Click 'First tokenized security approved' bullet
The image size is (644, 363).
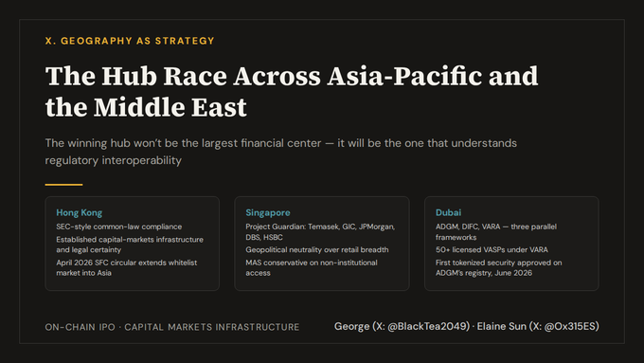(x=498, y=267)
